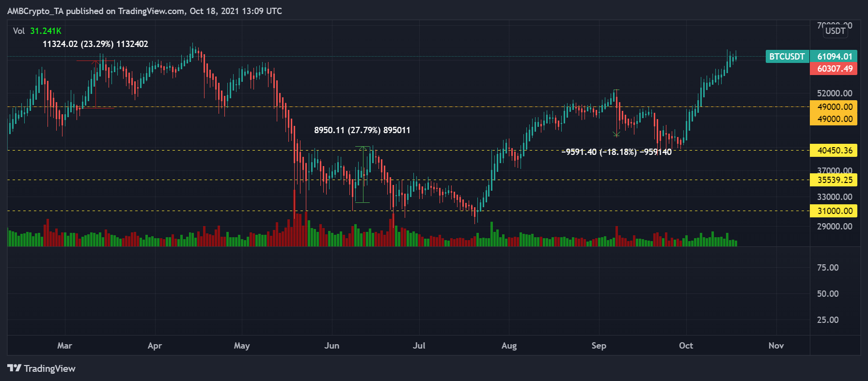Click the red down-arrow measurement marker near September
The image size is (868, 381).
(616, 112)
